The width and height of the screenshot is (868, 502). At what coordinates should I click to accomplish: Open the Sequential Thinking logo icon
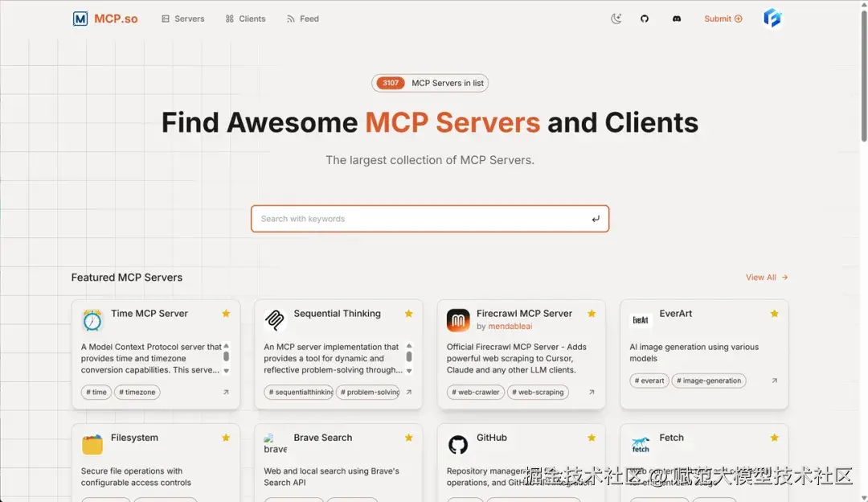pyautogui.click(x=275, y=320)
